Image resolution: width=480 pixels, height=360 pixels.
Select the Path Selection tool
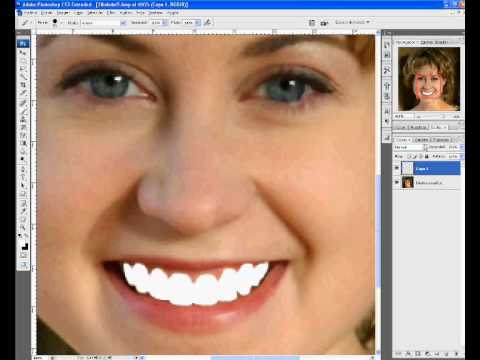point(24,185)
